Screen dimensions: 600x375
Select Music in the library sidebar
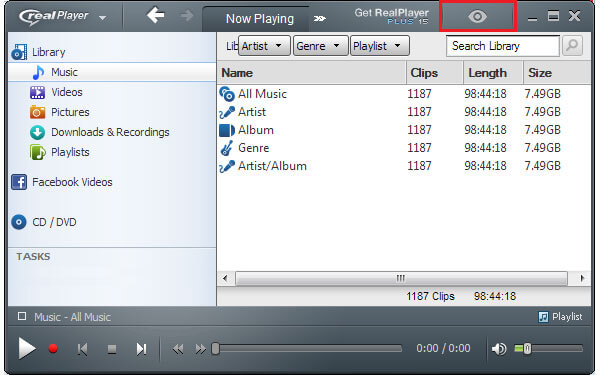coord(112,72)
